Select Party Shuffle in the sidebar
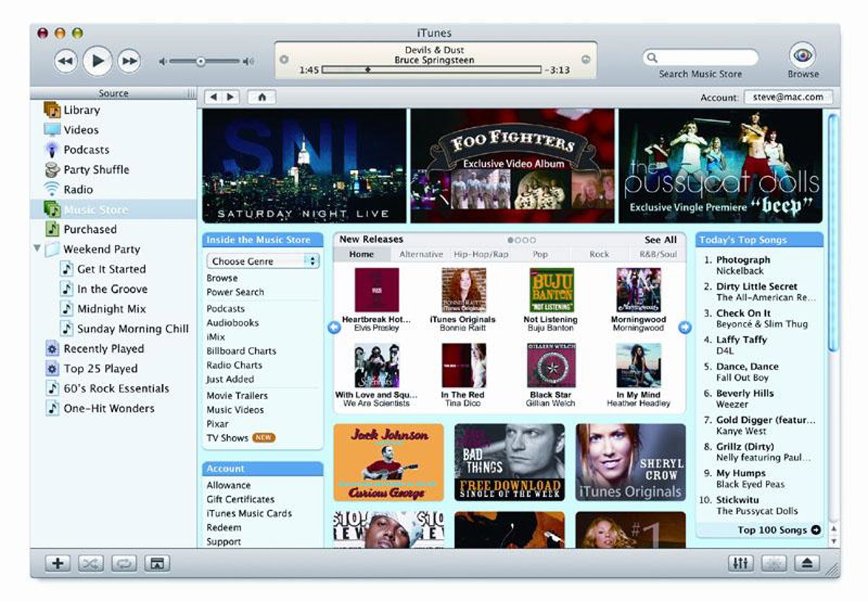The image size is (868, 601). pos(95,169)
